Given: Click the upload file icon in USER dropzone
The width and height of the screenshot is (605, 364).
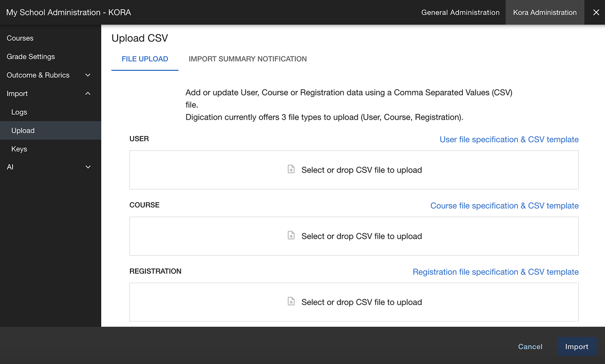Looking at the screenshot, I should [x=291, y=169].
